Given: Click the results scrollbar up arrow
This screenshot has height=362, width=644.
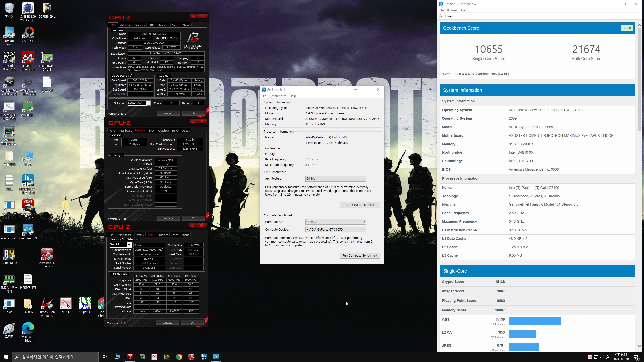Looking at the screenshot, I should click(x=639, y=25).
